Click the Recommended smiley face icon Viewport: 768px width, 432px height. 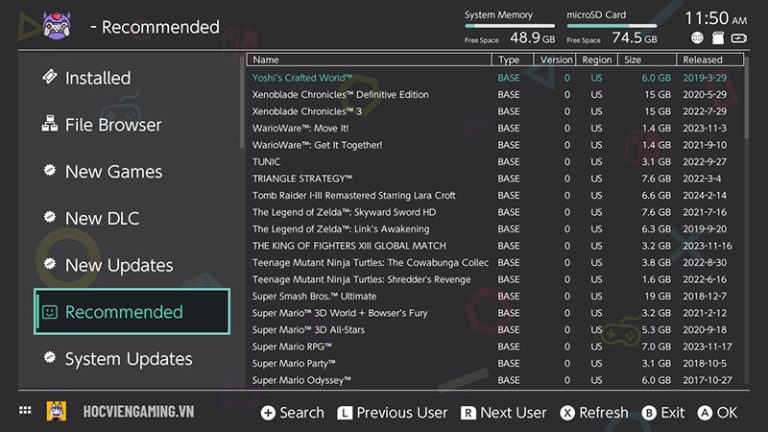point(48,312)
